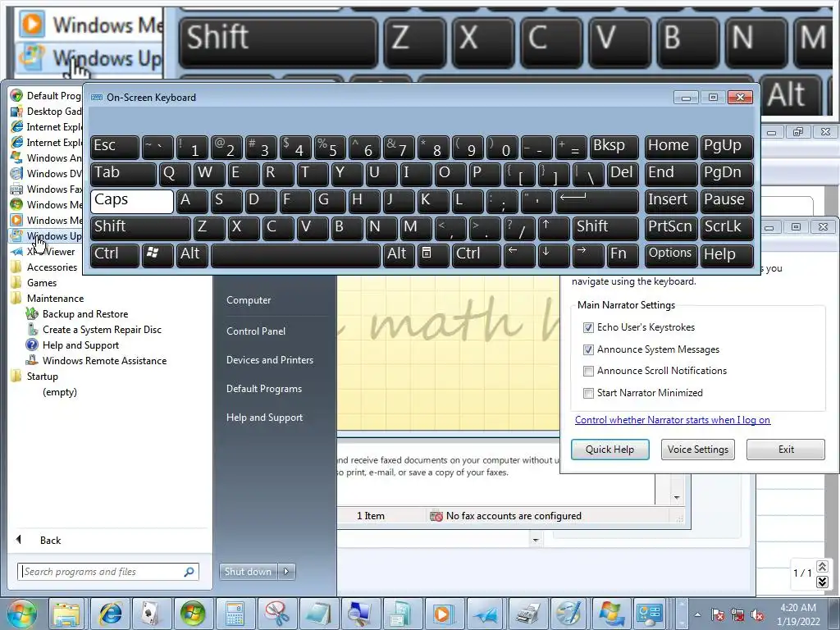Click the left arrow key on the keyboard

(x=518, y=254)
